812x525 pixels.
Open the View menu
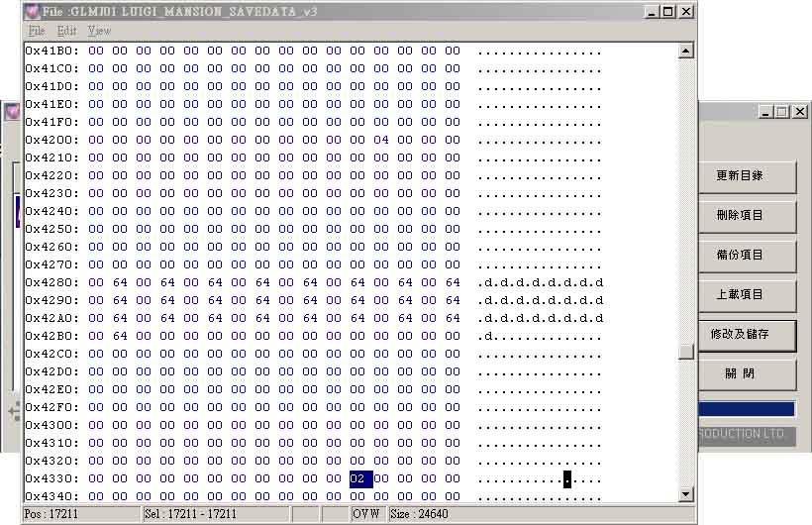[99, 31]
